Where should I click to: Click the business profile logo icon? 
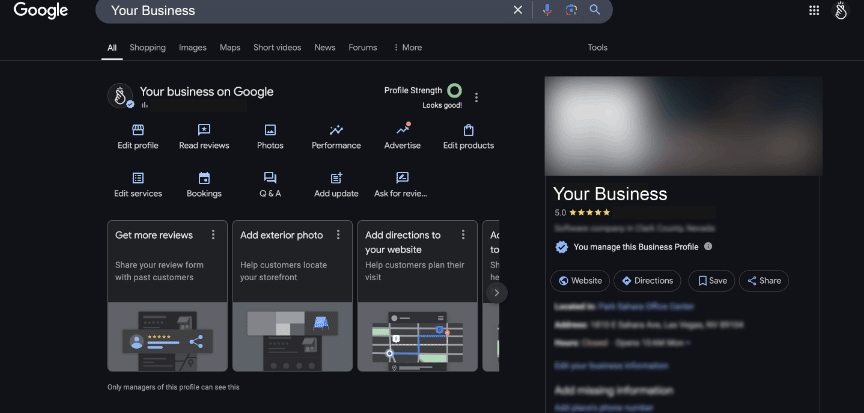120,96
